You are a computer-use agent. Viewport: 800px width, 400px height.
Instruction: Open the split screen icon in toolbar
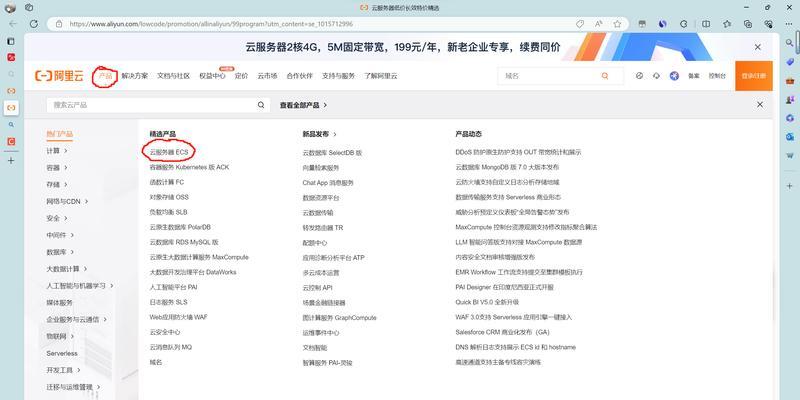click(x=706, y=24)
